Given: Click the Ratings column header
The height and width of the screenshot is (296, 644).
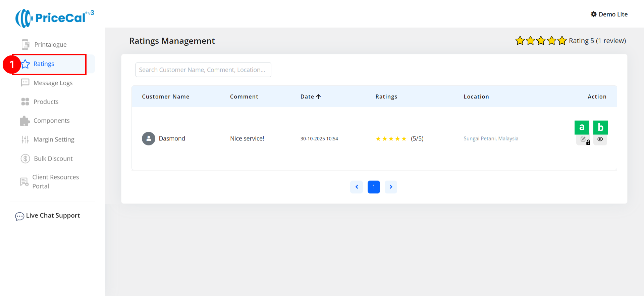Looking at the screenshot, I should pos(386,97).
